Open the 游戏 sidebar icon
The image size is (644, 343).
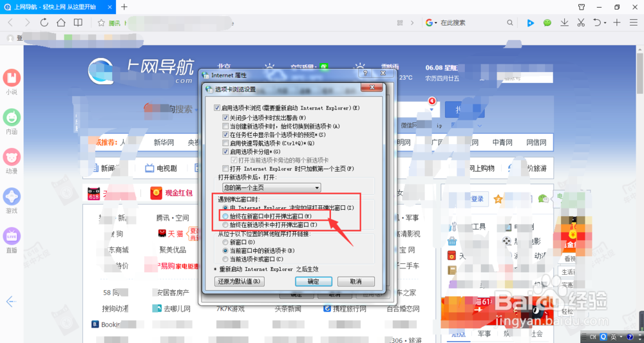[12, 196]
